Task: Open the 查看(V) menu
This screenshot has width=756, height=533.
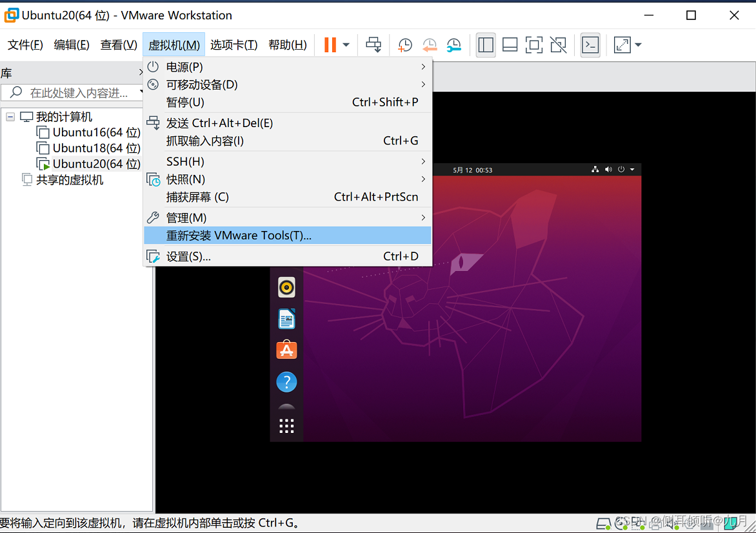Action: tap(119, 45)
